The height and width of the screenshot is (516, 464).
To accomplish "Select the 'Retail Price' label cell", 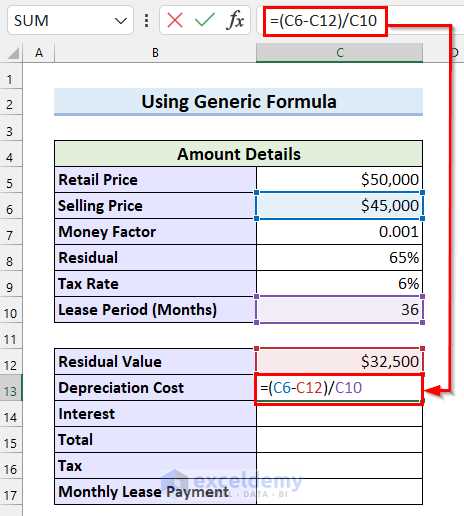I will tap(155, 180).
